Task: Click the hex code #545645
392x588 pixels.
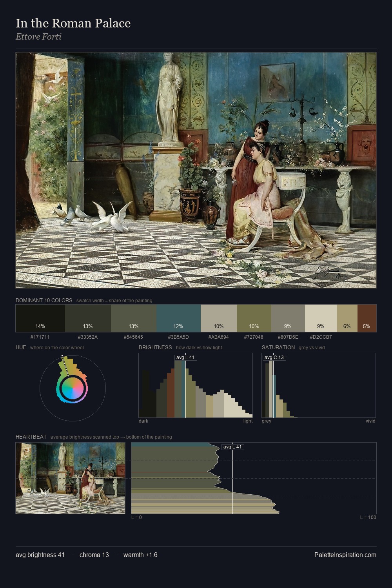Action: click(x=133, y=337)
